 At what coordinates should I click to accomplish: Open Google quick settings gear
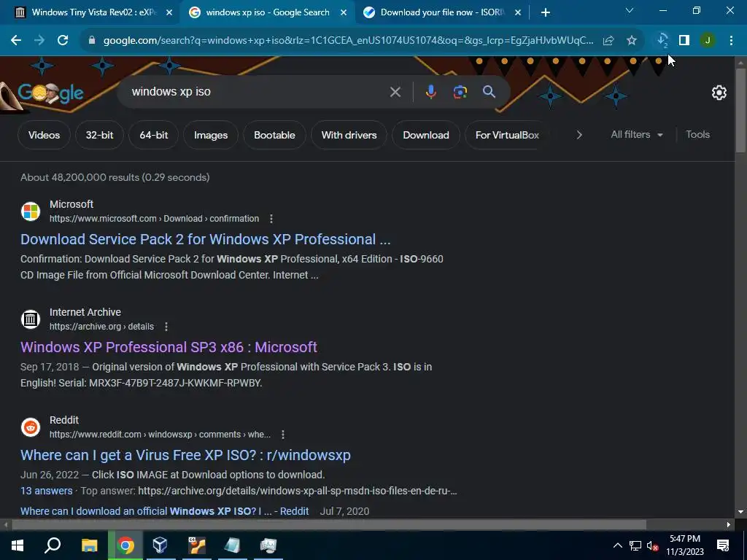tap(719, 93)
